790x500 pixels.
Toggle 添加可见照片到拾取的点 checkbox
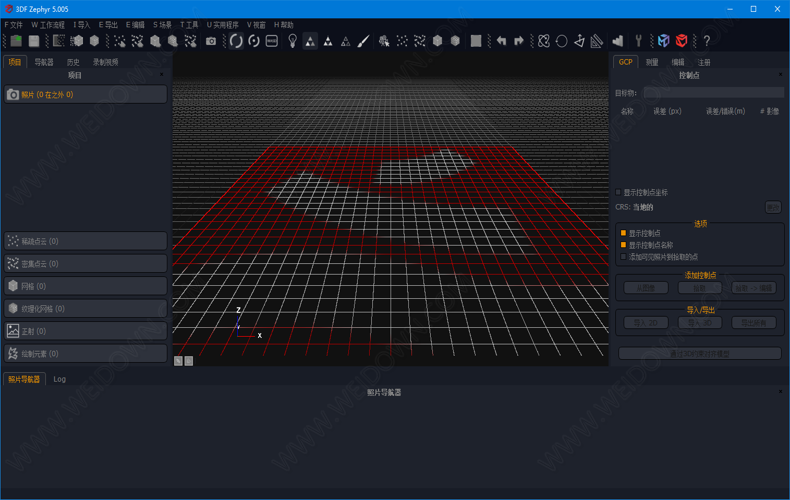click(624, 257)
